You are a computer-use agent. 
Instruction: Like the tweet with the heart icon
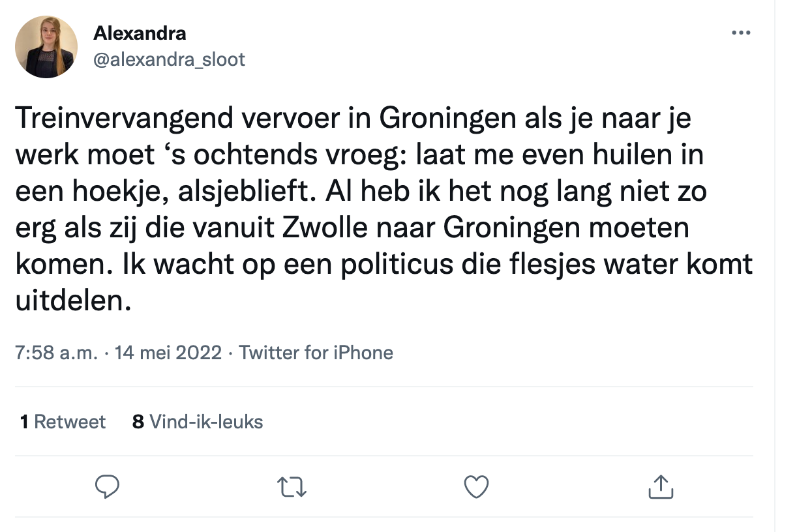[476, 487]
